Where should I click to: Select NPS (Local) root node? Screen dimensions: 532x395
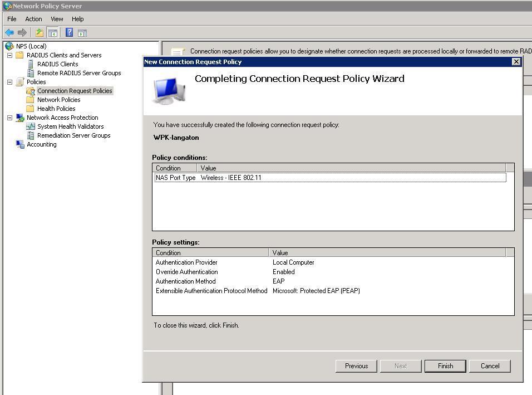(31, 46)
